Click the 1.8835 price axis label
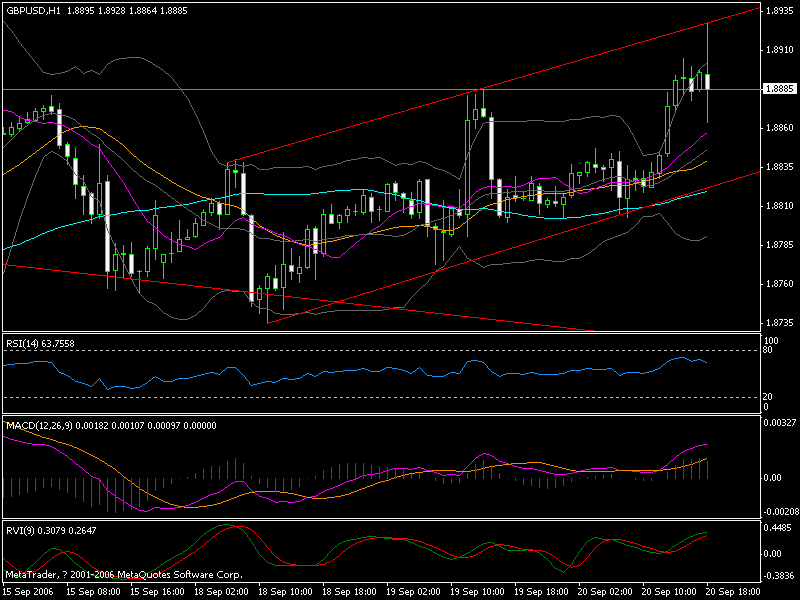This screenshot has width=800, height=600. click(x=780, y=167)
